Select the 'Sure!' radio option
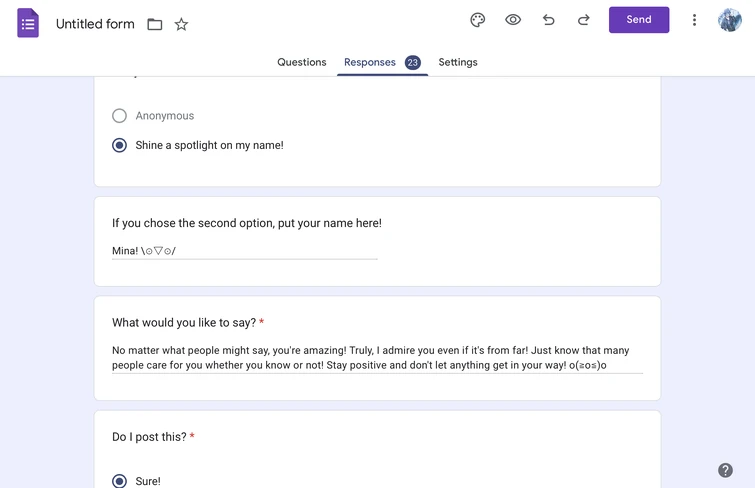755x488 pixels. pos(120,481)
